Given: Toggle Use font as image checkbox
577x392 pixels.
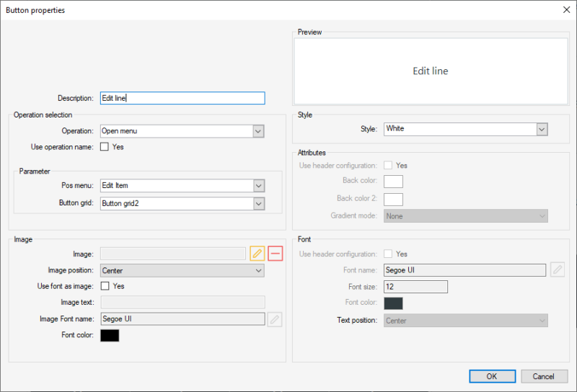Looking at the screenshot, I should 105,286.
